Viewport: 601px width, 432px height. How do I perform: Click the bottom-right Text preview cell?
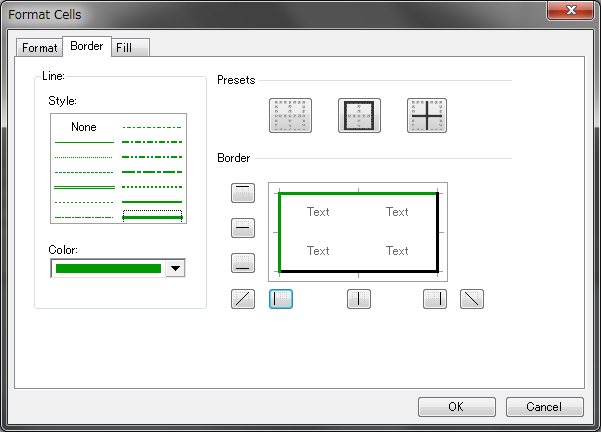pyautogui.click(x=397, y=251)
